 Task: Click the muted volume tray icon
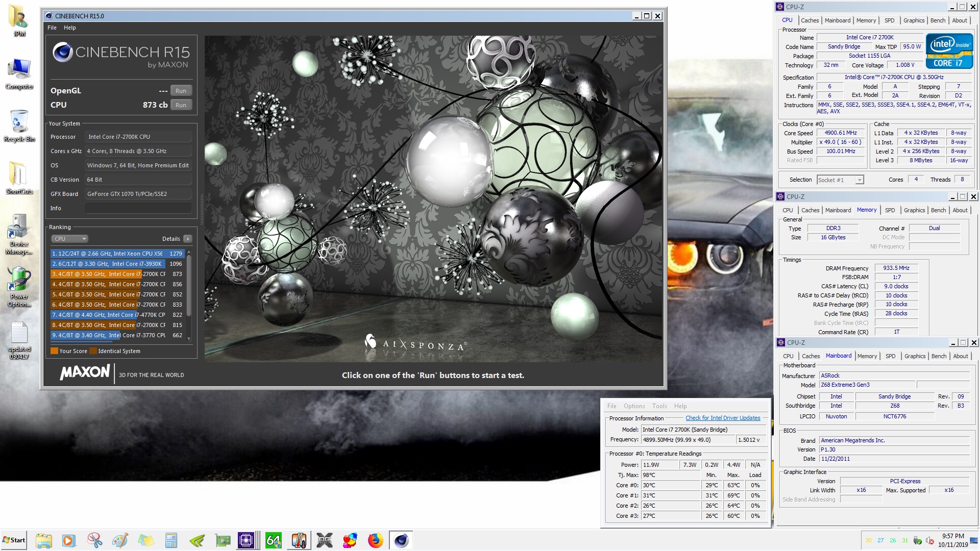tap(929, 540)
